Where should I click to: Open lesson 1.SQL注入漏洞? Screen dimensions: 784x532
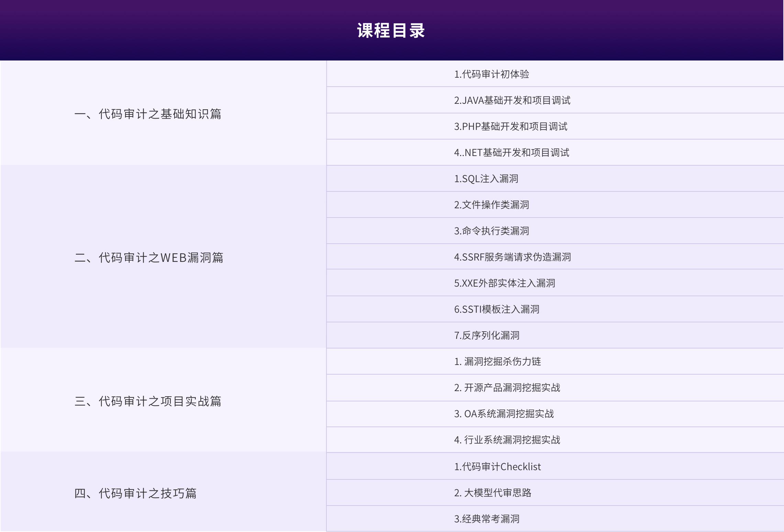coord(486,179)
